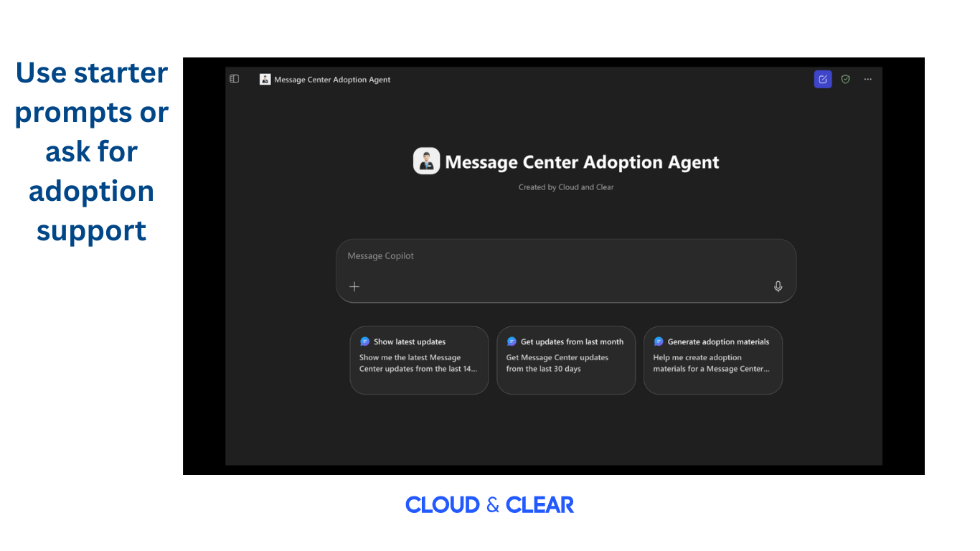The height and width of the screenshot is (551, 980).
Task: Toggle the sidebar panel icon
Action: 234,79
